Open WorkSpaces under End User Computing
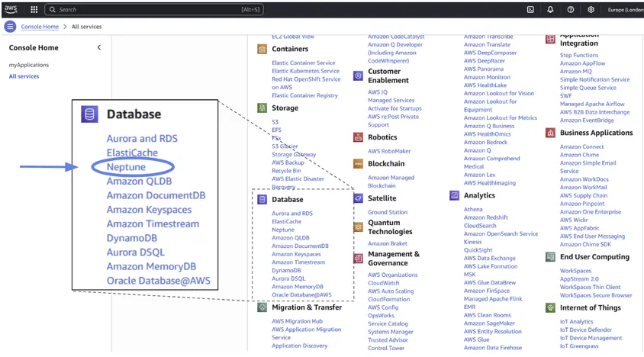 pos(576,271)
